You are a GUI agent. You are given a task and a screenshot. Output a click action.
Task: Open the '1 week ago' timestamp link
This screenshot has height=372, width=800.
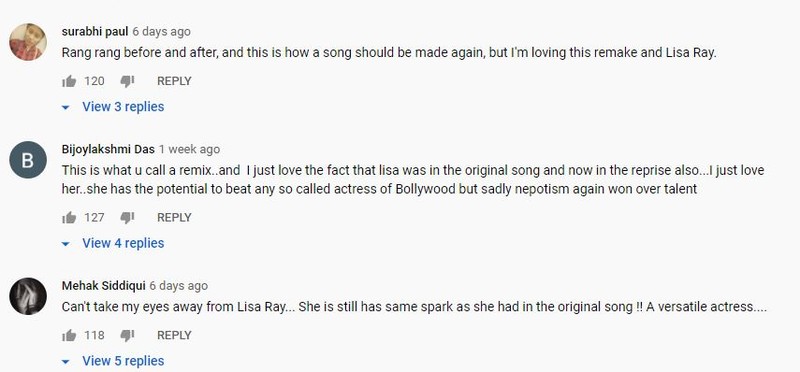pyautogui.click(x=189, y=150)
